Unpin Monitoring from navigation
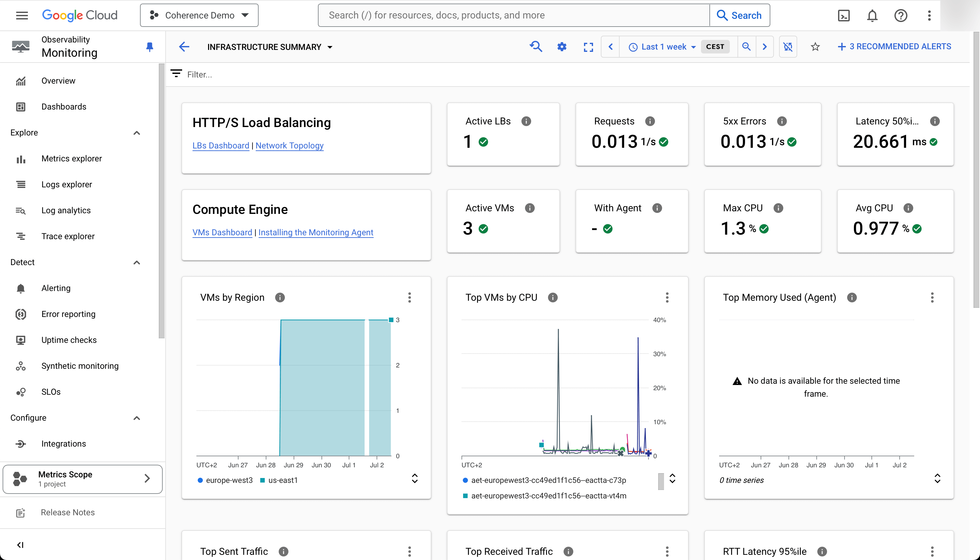Screen dimensions: 980x560 [150, 47]
